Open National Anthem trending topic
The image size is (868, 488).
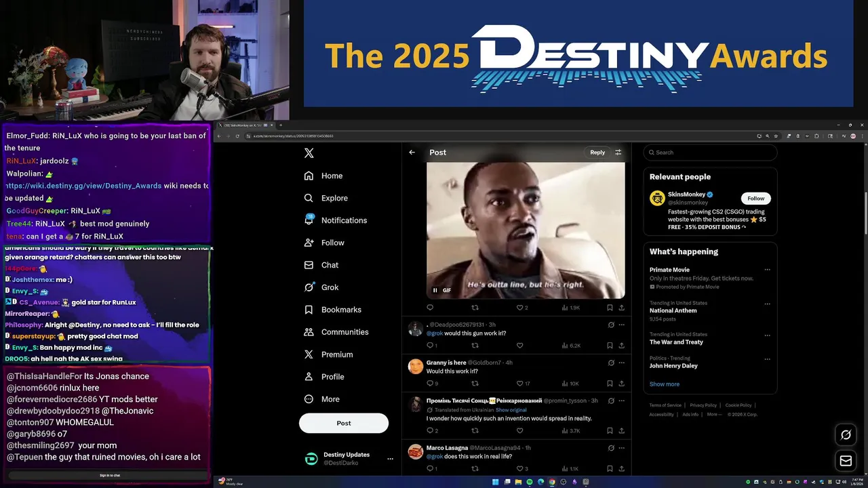coord(673,310)
